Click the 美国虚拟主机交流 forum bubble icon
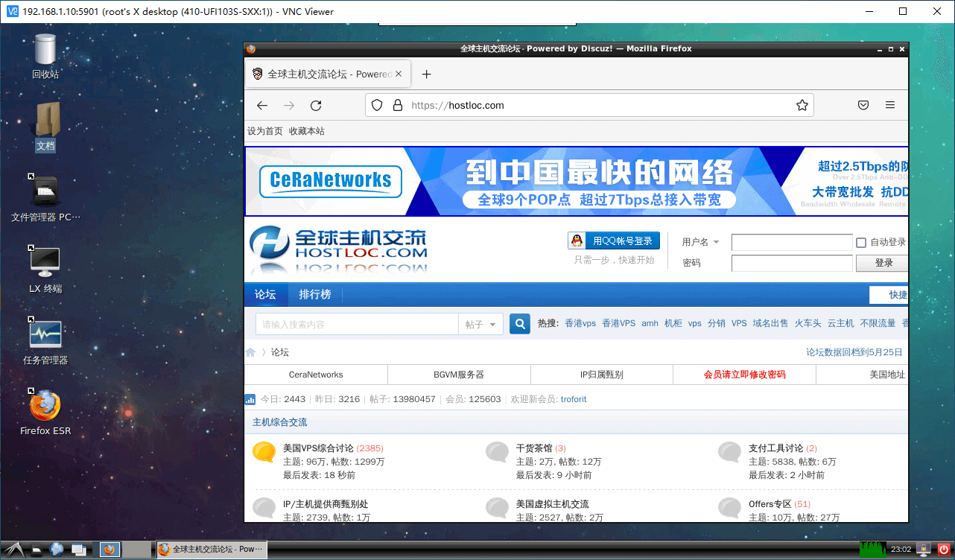 point(497,507)
